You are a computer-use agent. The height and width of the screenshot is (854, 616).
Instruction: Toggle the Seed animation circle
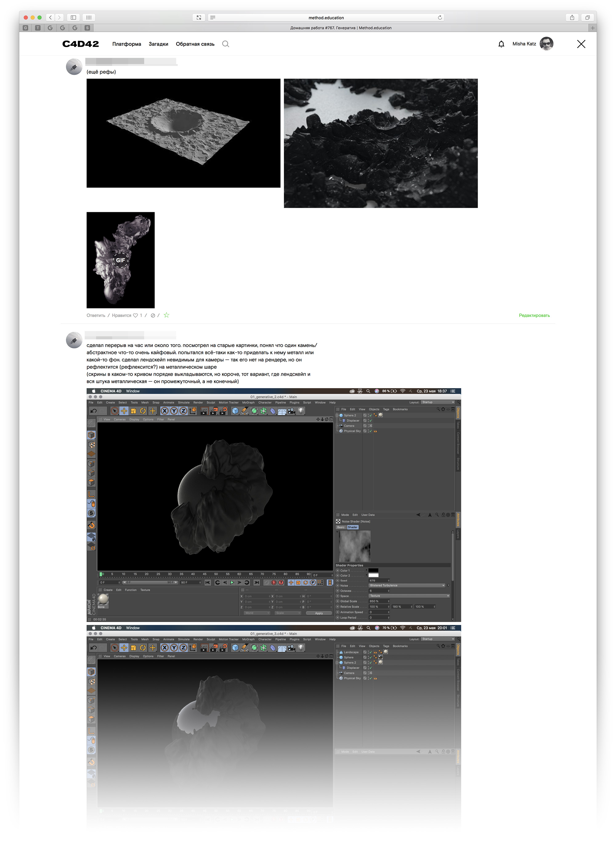(x=338, y=580)
